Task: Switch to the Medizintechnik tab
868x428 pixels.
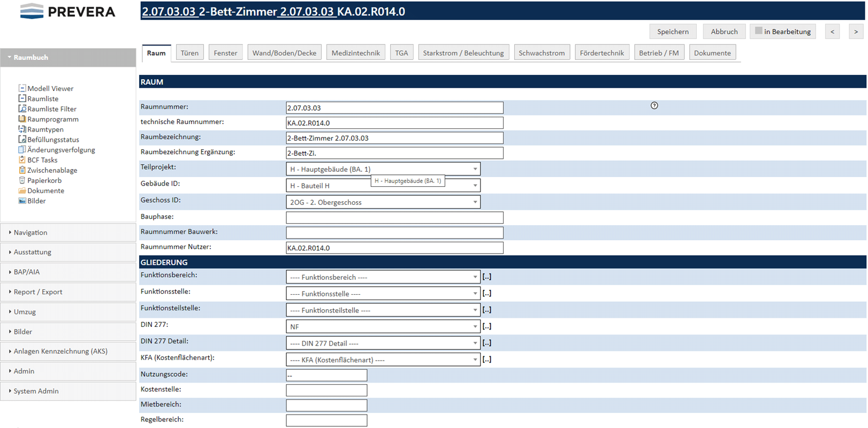Action: (355, 53)
